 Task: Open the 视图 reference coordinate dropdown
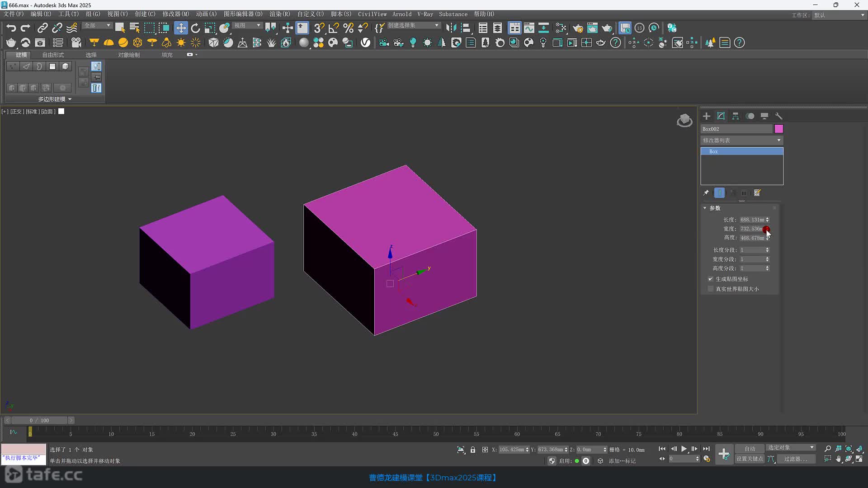pos(248,26)
